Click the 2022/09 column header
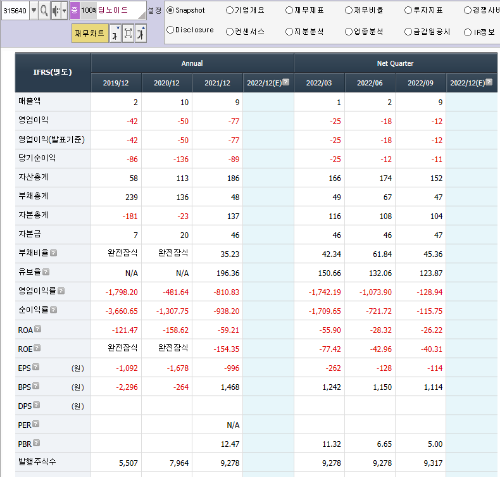This screenshot has width=500, height=477. (x=421, y=83)
